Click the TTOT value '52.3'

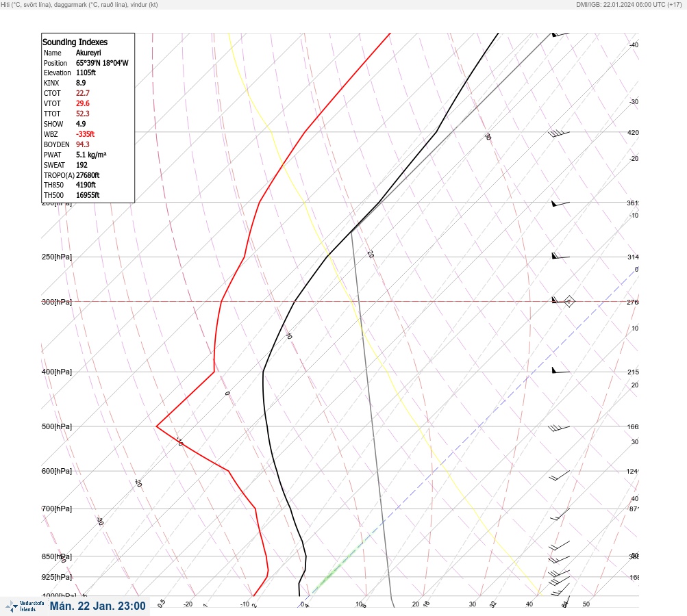pos(82,114)
